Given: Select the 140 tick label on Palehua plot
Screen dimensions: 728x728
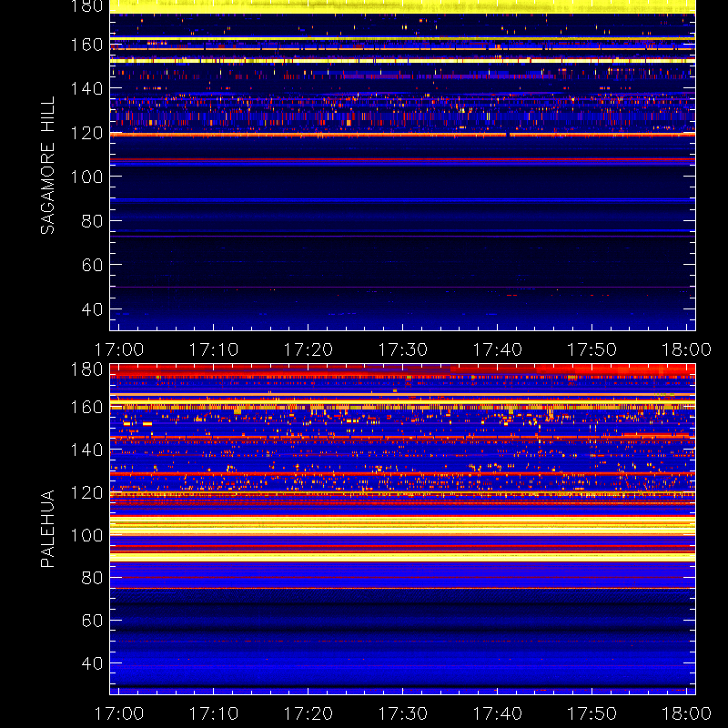Looking at the screenshot, I should click(x=86, y=450).
